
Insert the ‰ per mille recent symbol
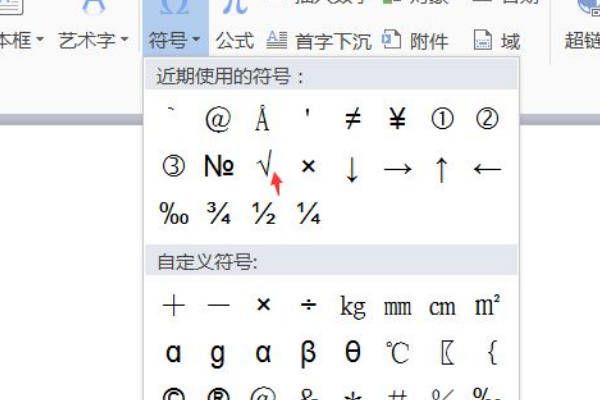tap(174, 213)
